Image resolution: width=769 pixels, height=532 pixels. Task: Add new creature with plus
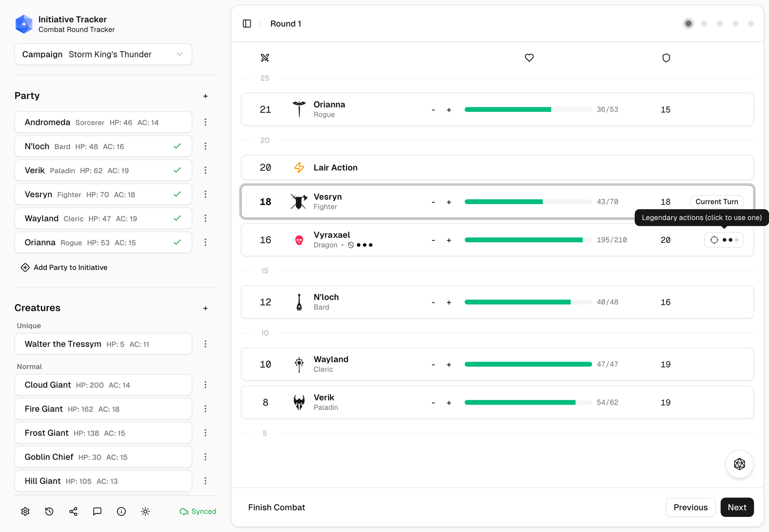coord(205,308)
